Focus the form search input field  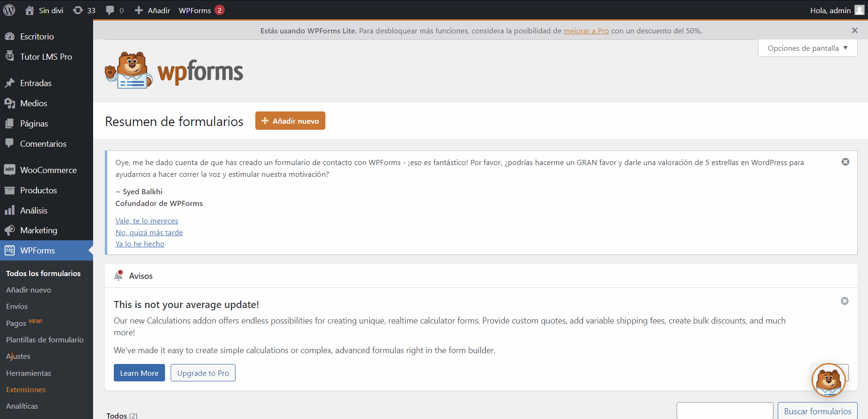point(725,411)
